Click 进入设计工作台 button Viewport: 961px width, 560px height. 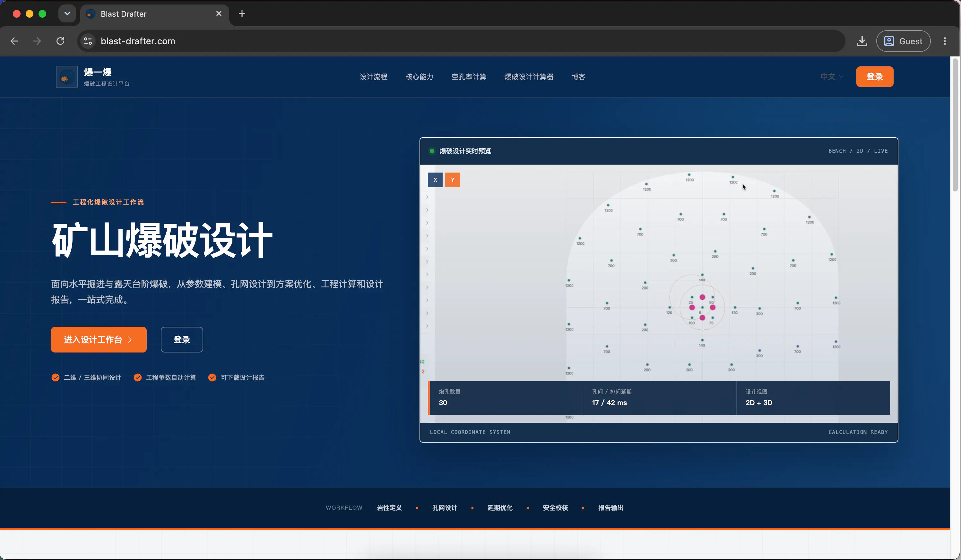click(99, 339)
